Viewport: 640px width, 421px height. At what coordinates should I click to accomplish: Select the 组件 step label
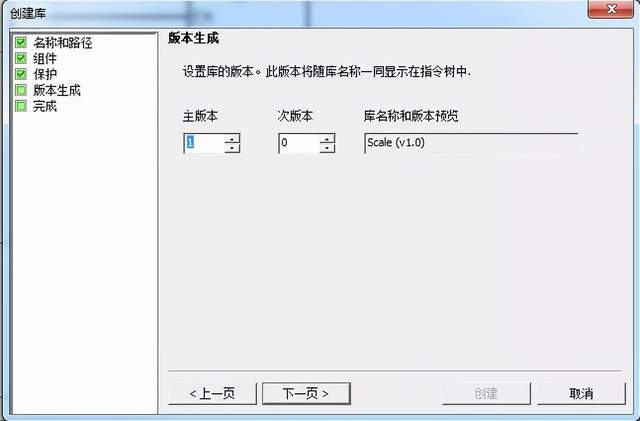click(x=45, y=58)
